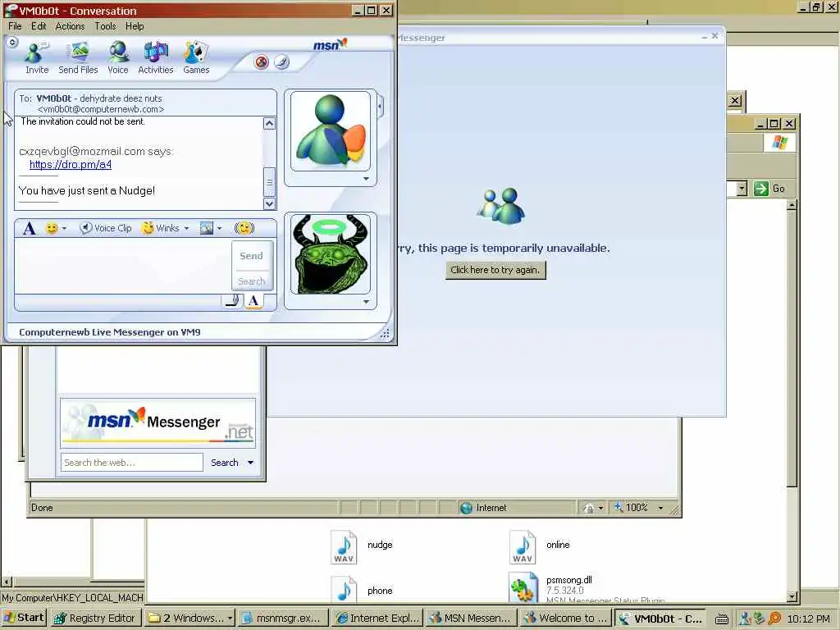Send a nudge with the nudge icon
Screen dimensions: 840x630
pyautogui.click(x=244, y=228)
